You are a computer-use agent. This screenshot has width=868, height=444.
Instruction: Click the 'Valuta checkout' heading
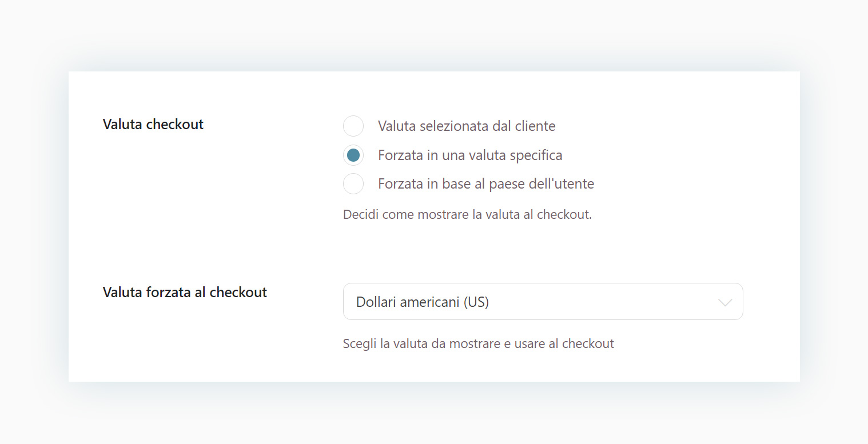click(x=153, y=124)
